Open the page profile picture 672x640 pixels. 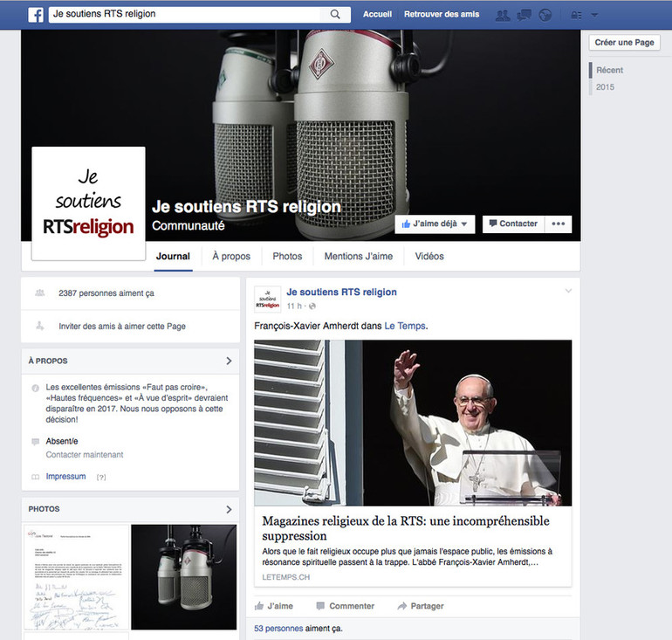(x=88, y=203)
